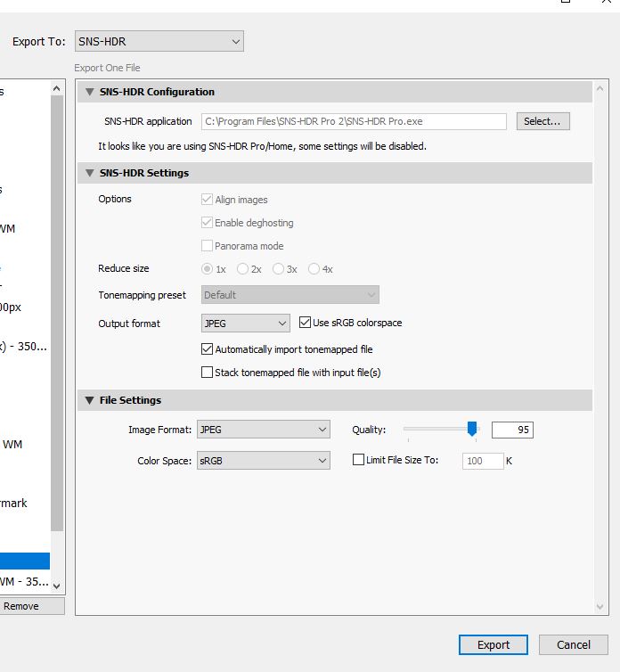Click the SNS-HDR application path field
Screen dimensions: 620x672
(x=354, y=121)
